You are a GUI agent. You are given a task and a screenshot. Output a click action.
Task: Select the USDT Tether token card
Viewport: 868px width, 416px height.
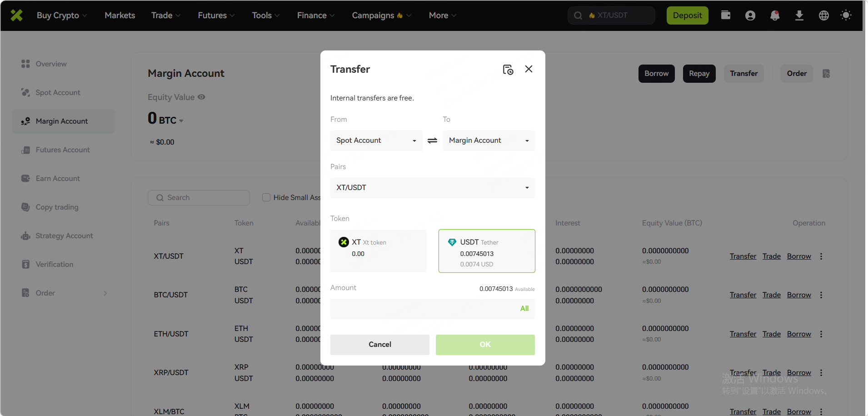pyautogui.click(x=486, y=251)
